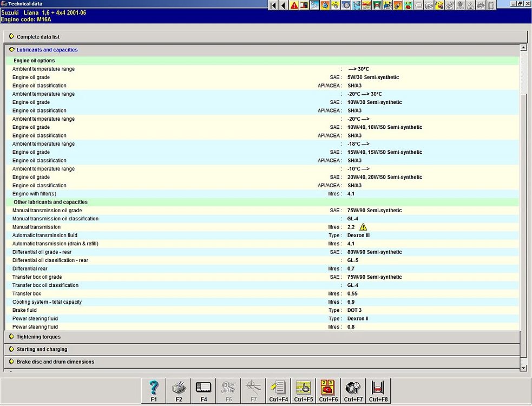Click the Ctrl+F5 yellow list pointer button
532x406 pixels.
[303, 391]
